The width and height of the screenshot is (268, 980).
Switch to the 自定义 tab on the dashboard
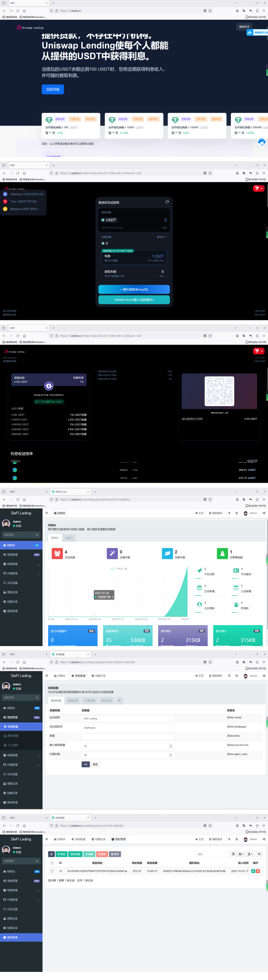click(x=69, y=538)
